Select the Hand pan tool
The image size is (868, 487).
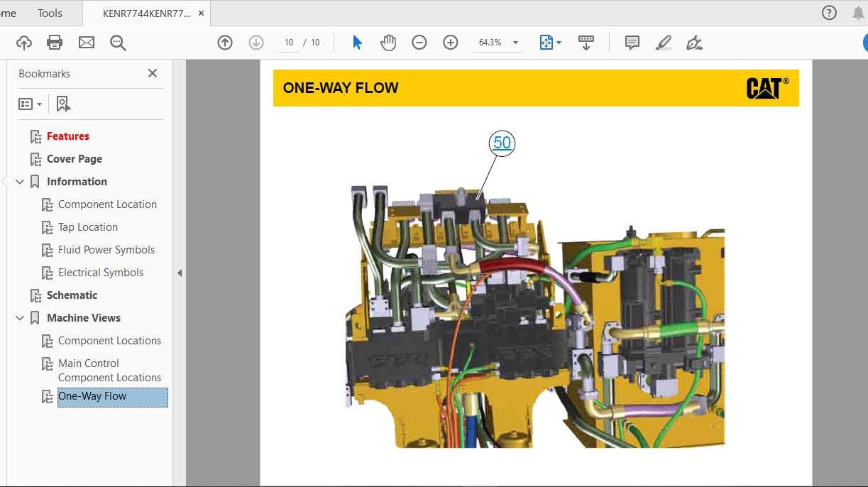coord(388,42)
